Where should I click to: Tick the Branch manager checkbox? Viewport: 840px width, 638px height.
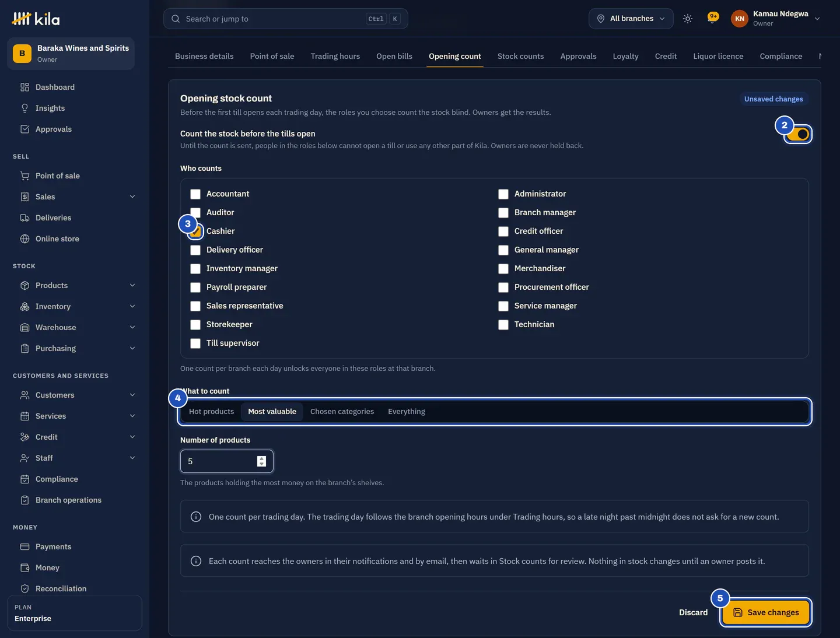(503, 213)
